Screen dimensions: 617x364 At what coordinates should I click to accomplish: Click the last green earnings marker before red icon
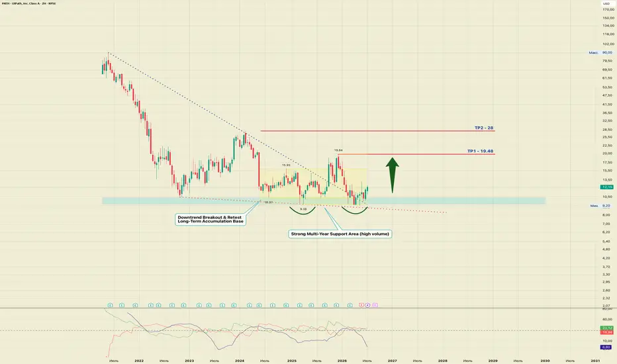pos(350,305)
